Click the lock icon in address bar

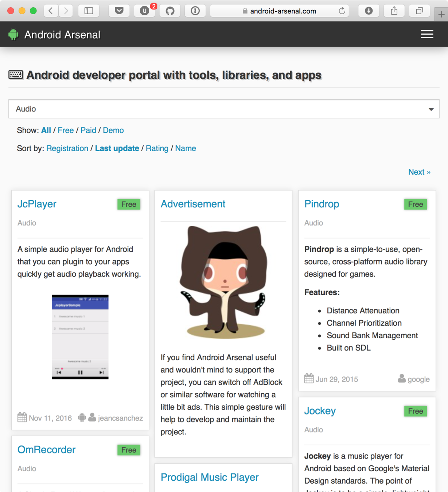pyautogui.click(x=245, y=11)
